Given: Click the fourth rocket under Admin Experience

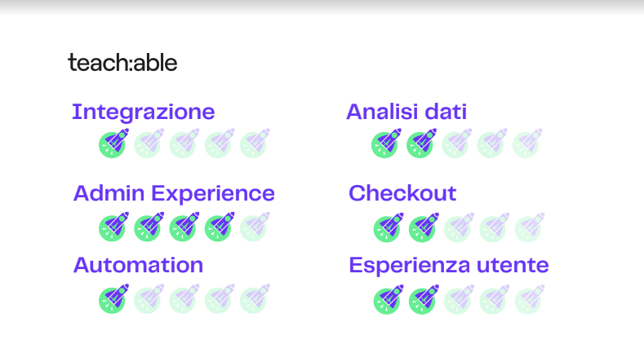Looking at the screenshot, I should pos(220,226).
